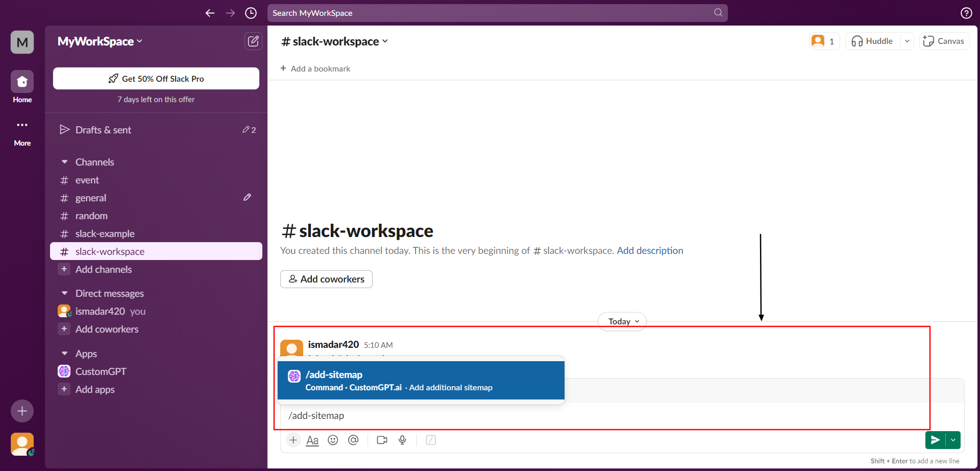Viewport: 980px width, 471px height.
Task: Click Add apps in the sidebar
Action: (x=156, y=389)
